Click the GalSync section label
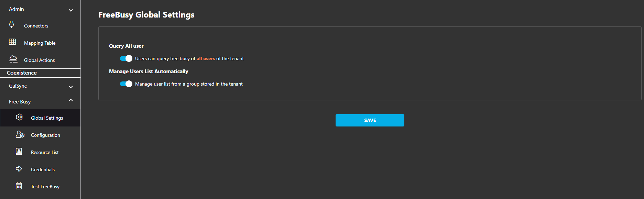The height and width of the screenshot is (199, 644). (18, 86)
